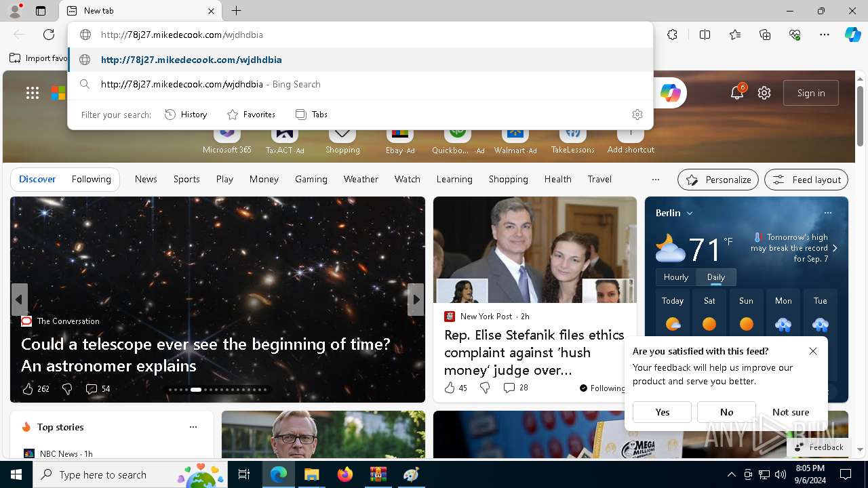
Task: Open Browser essentials heart icon
Action: [x=795, y=35]
